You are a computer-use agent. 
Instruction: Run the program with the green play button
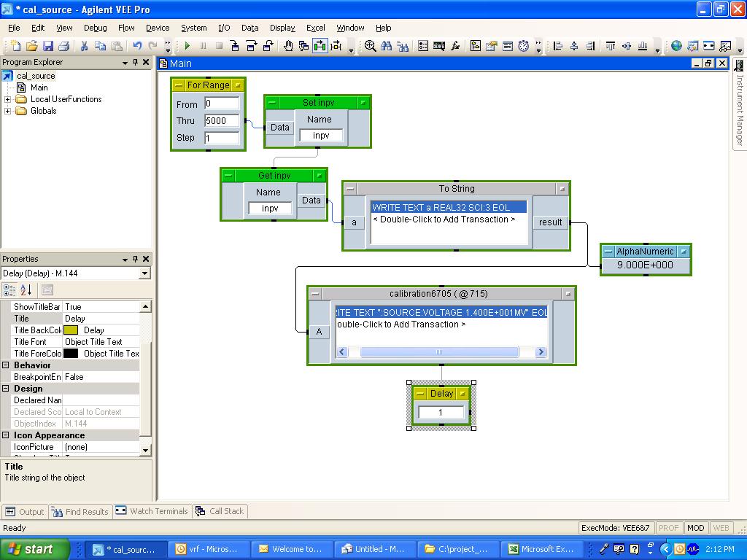pos(187,46)
